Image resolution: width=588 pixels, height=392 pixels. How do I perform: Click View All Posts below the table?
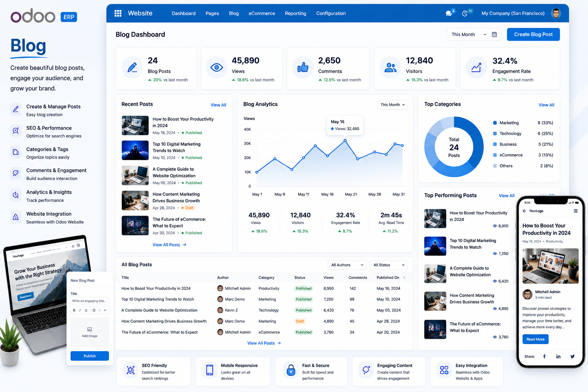[x=264, y=343]
